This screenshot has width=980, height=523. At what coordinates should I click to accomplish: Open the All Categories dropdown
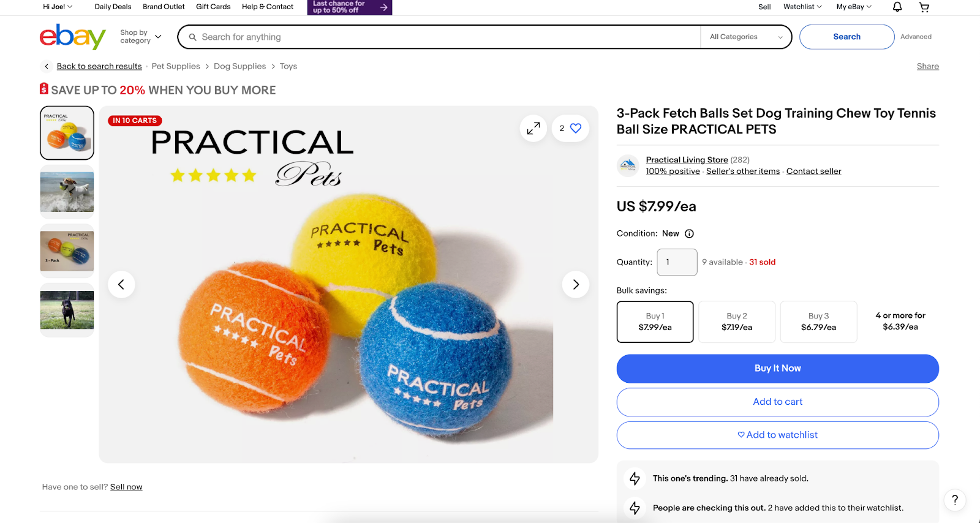point(745,37)
